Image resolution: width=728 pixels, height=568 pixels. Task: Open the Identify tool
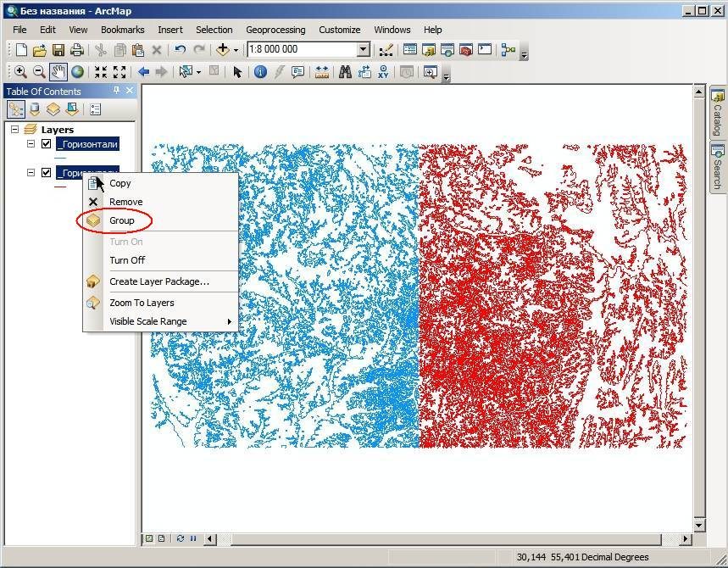pos(260,71)
